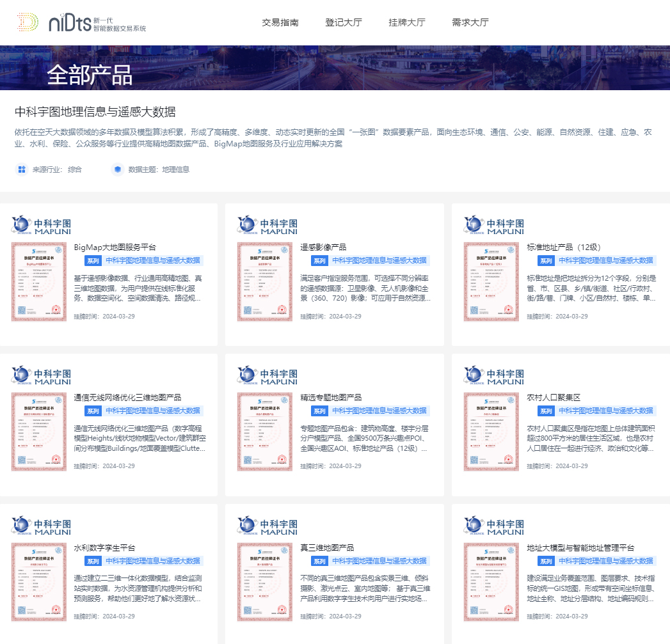The width and height of the screenshot is (670, 644).
Task: Click MAPUNI logo on 水利数字孪生平台 card
Action: (x=42, y=526)
